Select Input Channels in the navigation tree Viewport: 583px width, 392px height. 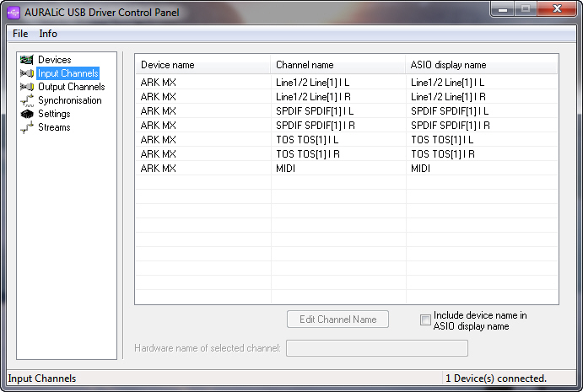pyautogui.click(x=68, y=73)
